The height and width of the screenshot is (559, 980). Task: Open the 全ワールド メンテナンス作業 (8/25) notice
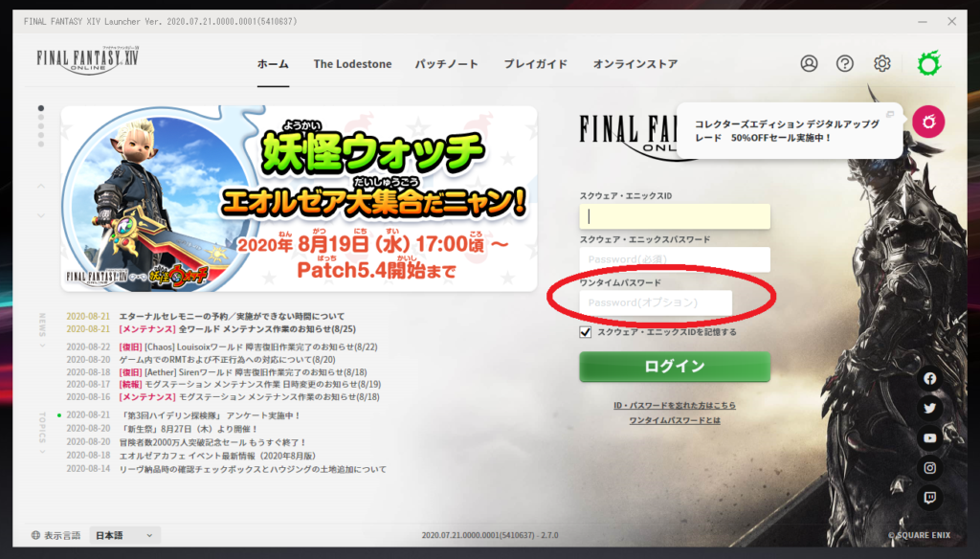pos(237,329)
